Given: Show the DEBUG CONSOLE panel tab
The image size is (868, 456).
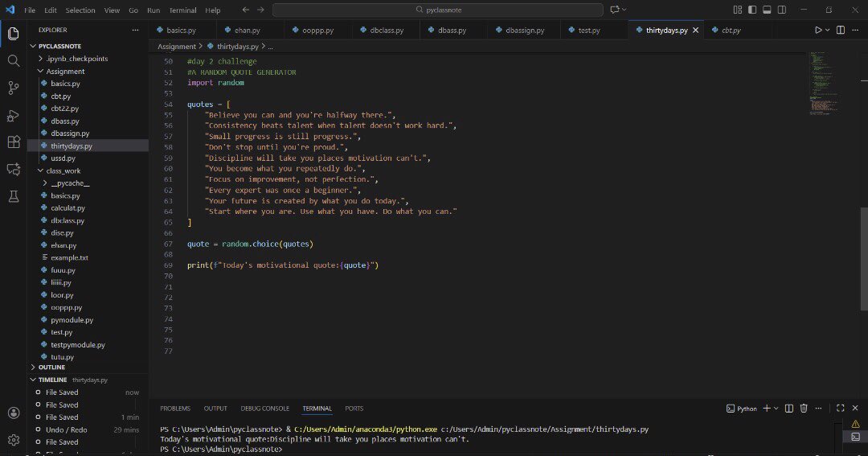Looking at the screenshot, I should (264, 409).
